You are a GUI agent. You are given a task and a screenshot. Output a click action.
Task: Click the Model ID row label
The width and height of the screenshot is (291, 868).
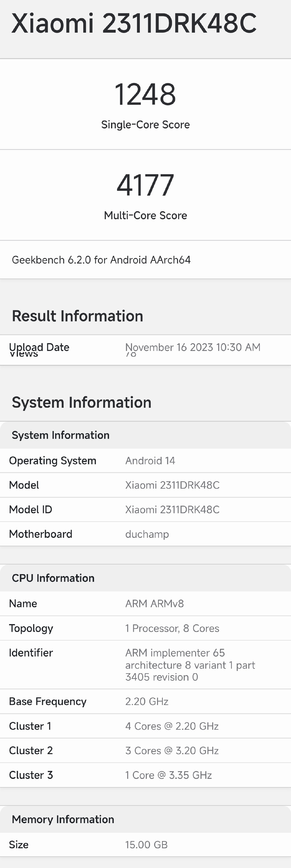click(31, 509)
